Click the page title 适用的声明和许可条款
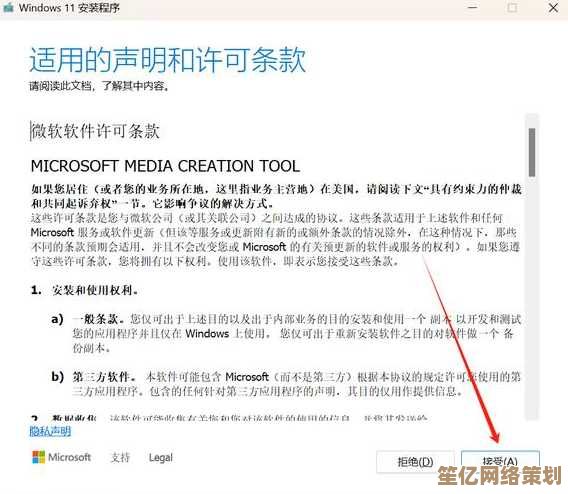Viewport: 568px width, 494px height. 168,60
